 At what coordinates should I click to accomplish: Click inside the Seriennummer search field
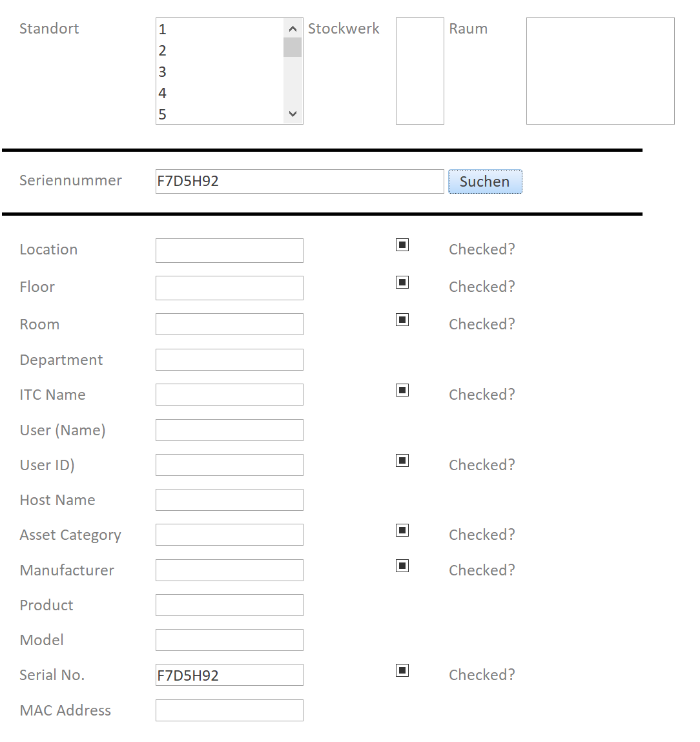click(x=299, y=181)
